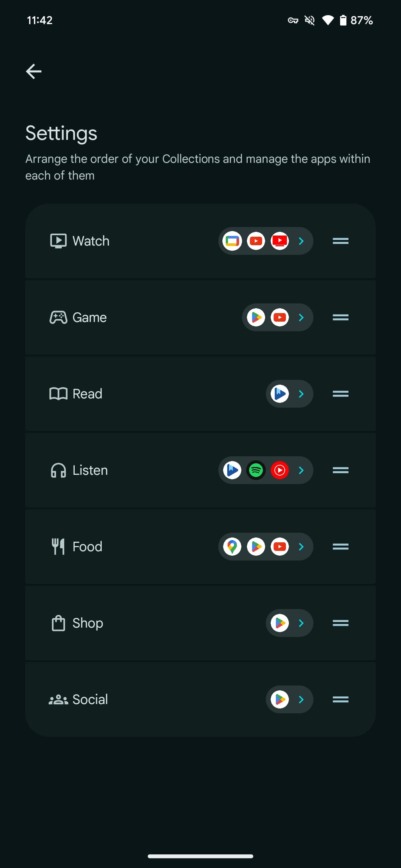Expand Watch collection apps chevron
Screen dimensions: 401x868
click(301, 241)
